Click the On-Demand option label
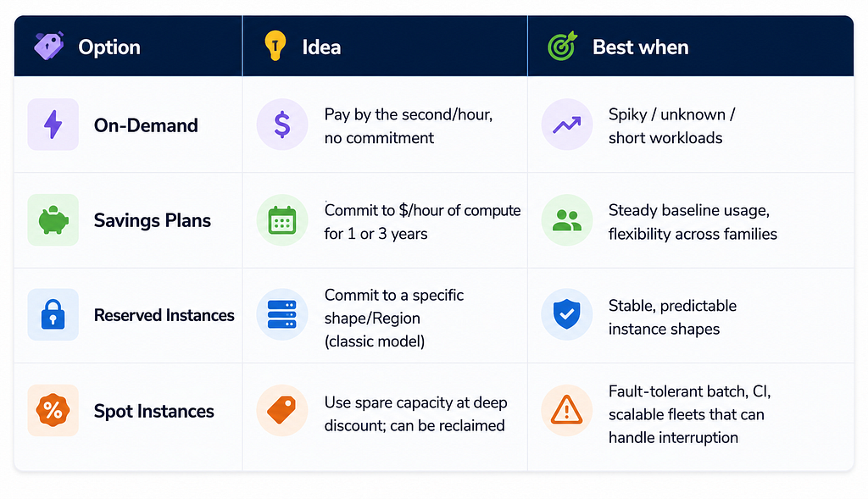 coord(146,125)
